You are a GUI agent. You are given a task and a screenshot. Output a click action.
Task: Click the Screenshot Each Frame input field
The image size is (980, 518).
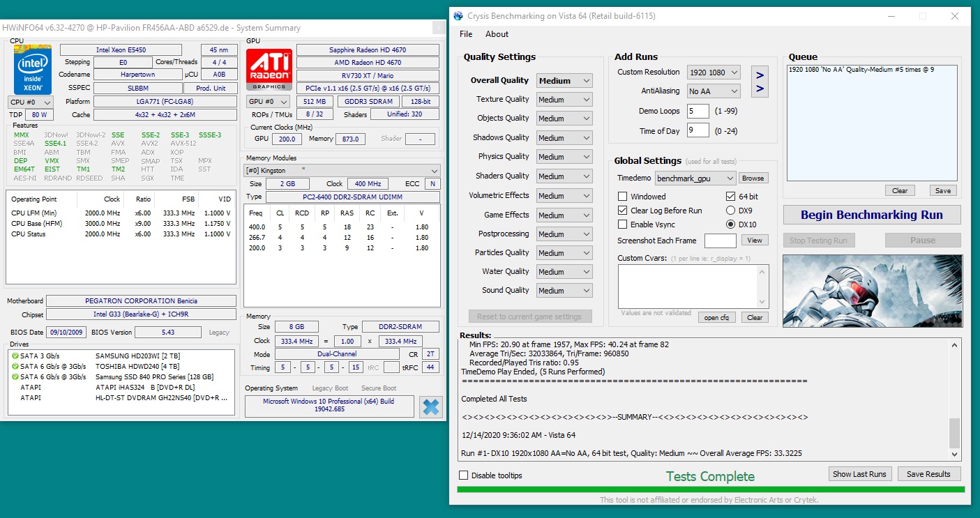(x=720, y=241)
